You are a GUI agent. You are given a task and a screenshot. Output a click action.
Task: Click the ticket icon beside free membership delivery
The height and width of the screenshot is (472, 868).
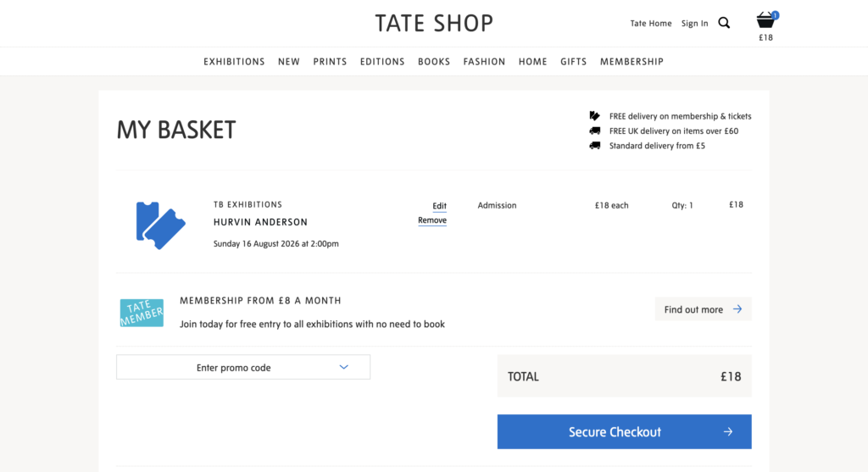coord(594,115)
